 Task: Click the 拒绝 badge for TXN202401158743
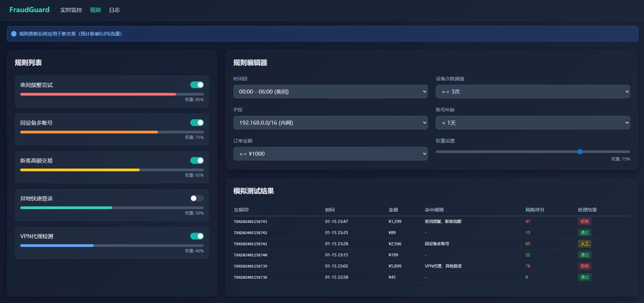585,222
